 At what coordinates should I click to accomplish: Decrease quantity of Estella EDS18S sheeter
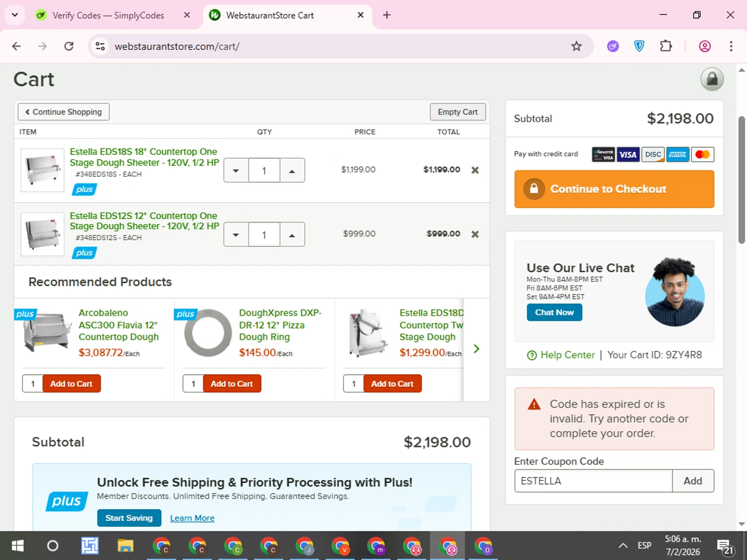(x=236, y=171)
